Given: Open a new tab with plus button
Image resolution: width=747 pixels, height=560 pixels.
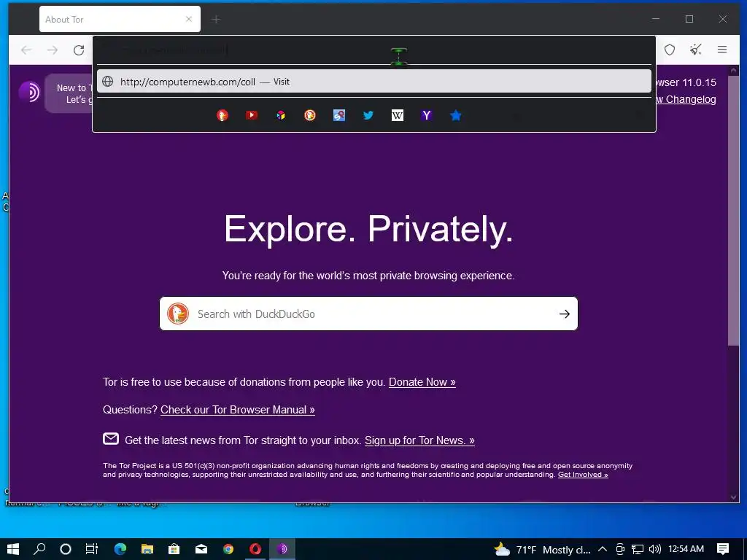Looking at the screenshot, I should tap(216, 20).
